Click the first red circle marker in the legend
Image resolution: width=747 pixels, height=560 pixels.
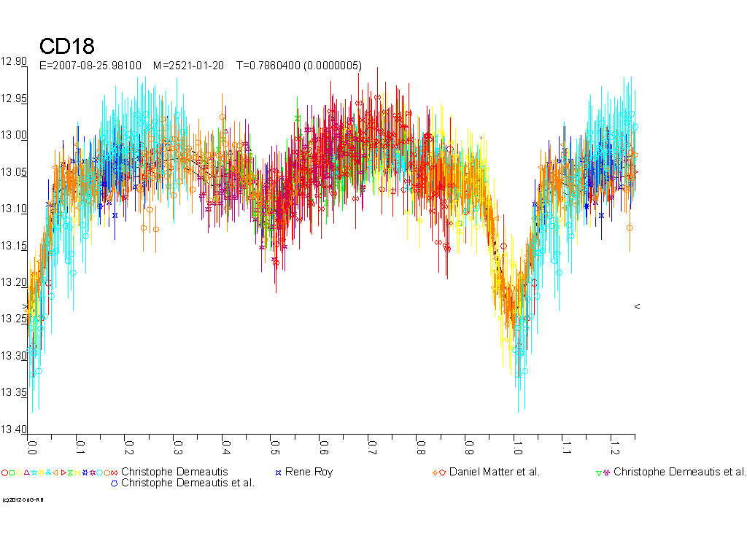click(x=4, y=472)
